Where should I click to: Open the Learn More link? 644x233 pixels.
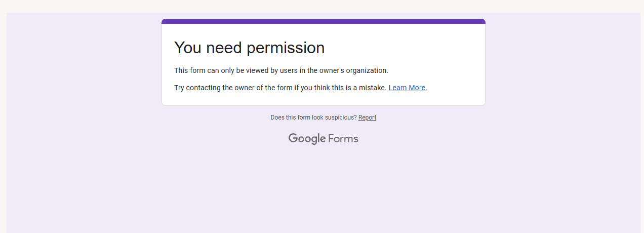pyautogui.click(x=408, y=88)
